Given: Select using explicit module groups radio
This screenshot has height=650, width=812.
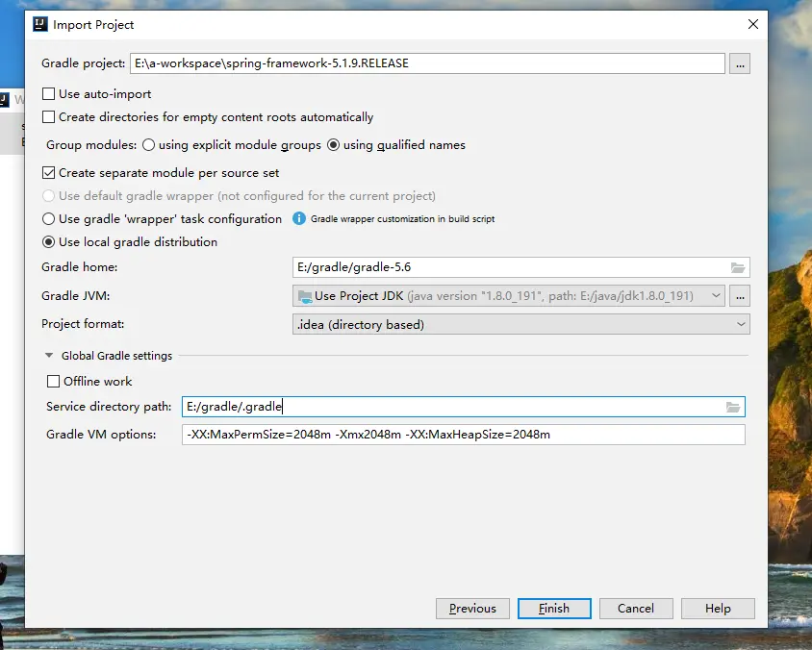Looking at the screenshot, I should pos(148,145).
